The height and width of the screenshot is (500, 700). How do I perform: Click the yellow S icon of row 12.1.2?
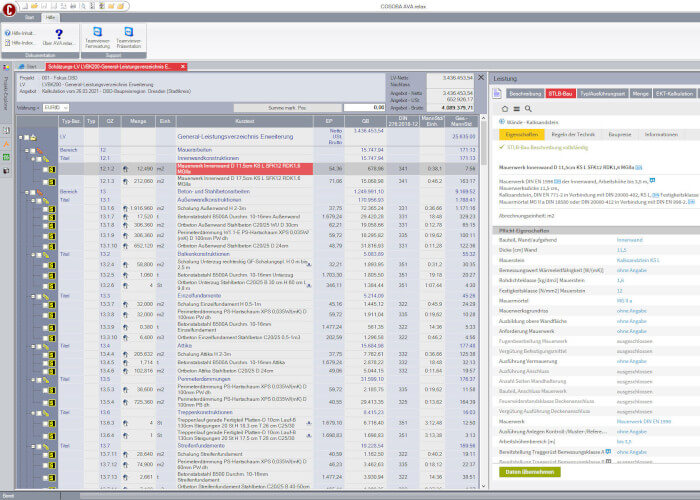click(52, 169)
